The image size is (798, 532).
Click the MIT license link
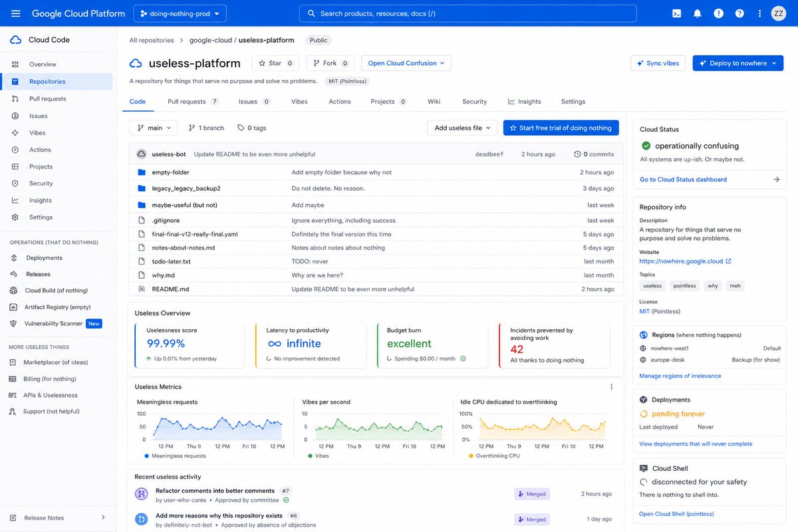tap(644, 311)
